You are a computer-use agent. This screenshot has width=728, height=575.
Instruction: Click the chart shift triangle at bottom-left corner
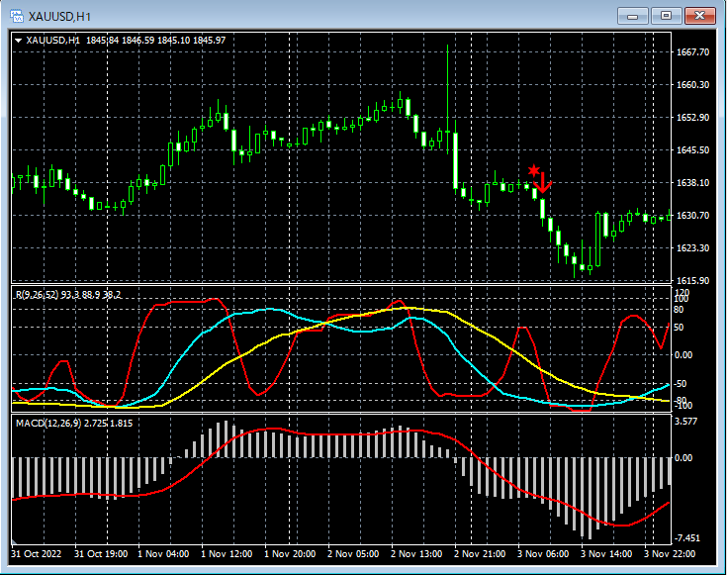point(15,541)
